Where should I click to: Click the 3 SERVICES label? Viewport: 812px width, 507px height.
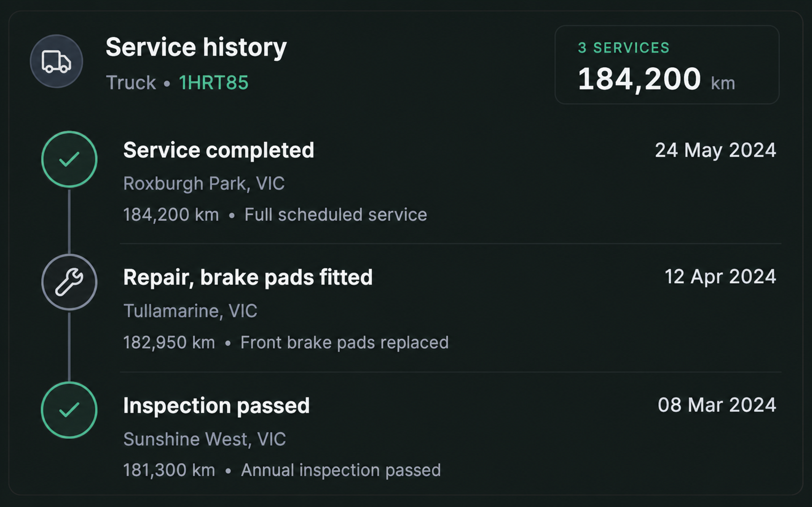click(x=624, y=48)
